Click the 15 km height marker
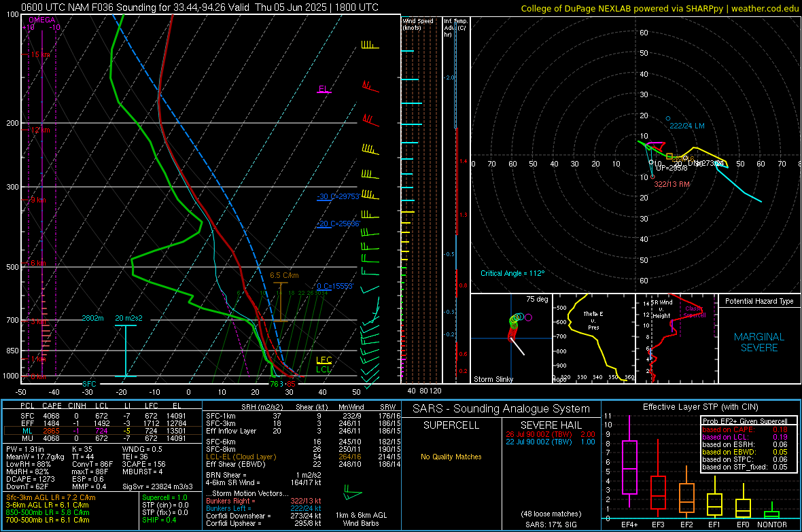The width and height of the screenshot is (802, 532). coord(40,54)
